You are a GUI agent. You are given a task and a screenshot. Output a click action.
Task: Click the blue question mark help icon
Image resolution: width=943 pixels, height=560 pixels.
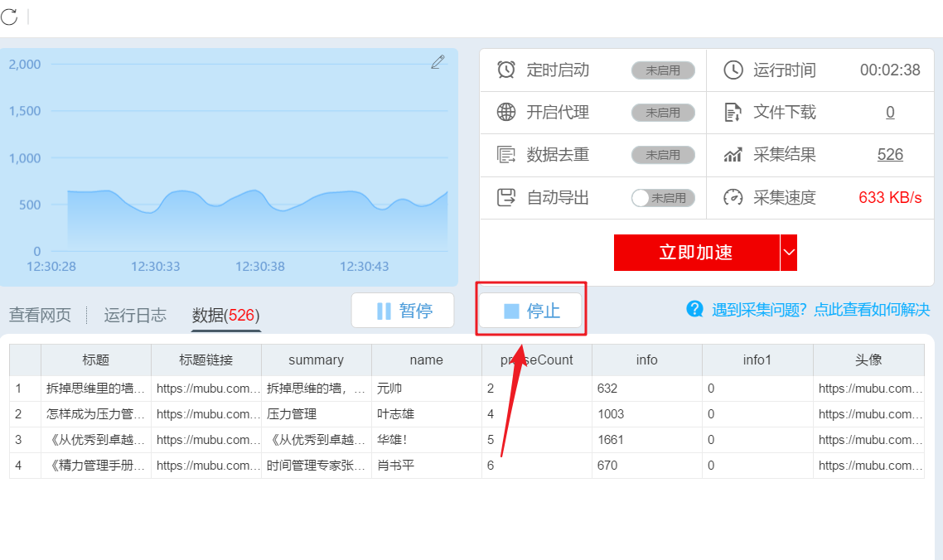coord(694,309)
